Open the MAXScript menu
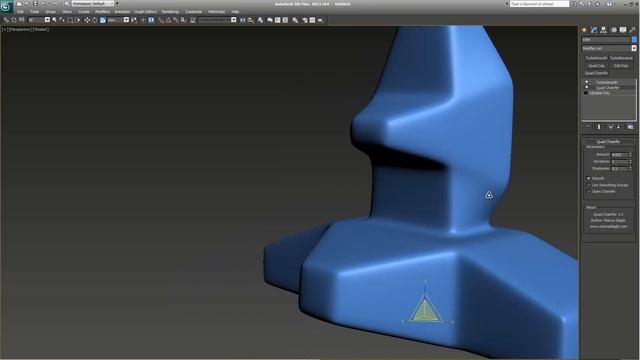Image resolution: width=640 pixels, height=360 pixels. click(216, 12)
